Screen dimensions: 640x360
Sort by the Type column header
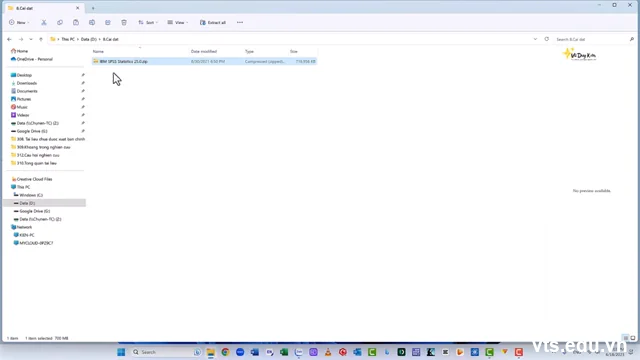pos(249,51)
